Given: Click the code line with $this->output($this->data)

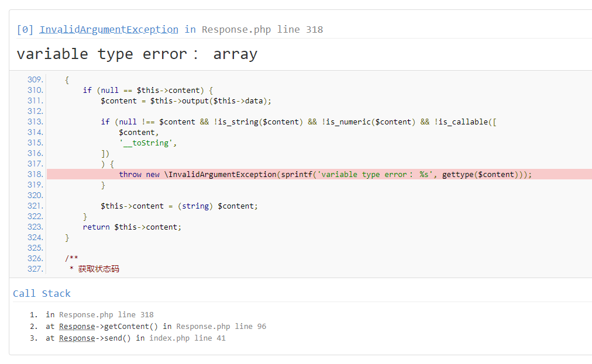Looking at the screenshot, I should pos(186,100).
